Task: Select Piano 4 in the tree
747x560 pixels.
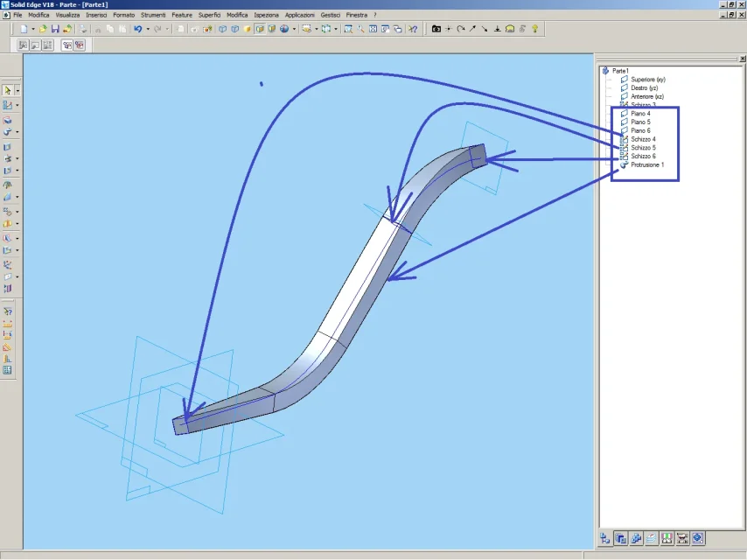Action: 640,114
